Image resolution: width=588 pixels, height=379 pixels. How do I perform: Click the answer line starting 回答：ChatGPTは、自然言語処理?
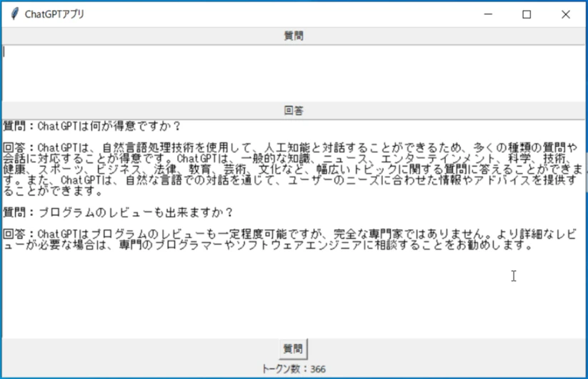pyautogui.click(x=290, y=148)
